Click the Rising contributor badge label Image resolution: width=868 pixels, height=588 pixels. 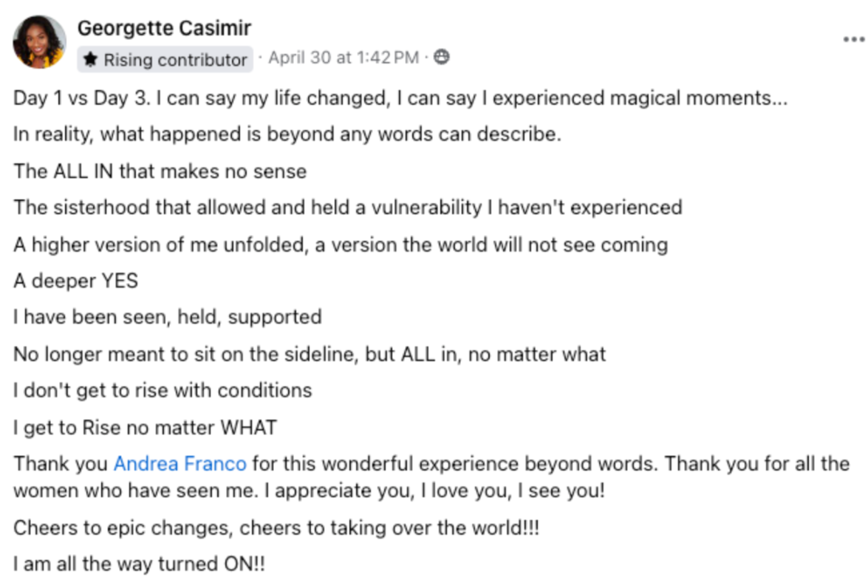point(174,60)
